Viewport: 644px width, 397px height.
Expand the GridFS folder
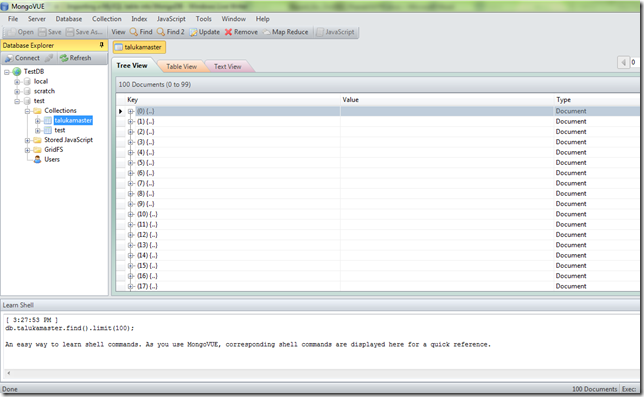click(28, 150)
